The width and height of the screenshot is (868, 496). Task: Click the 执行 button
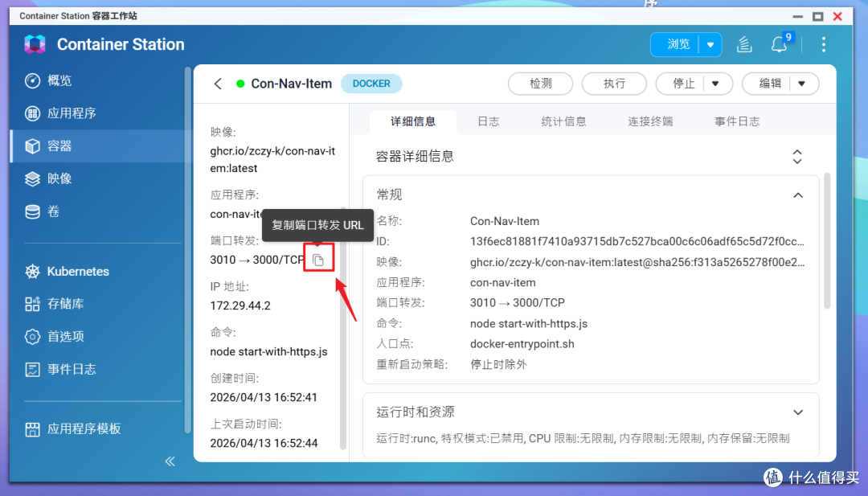coord(614,84)
